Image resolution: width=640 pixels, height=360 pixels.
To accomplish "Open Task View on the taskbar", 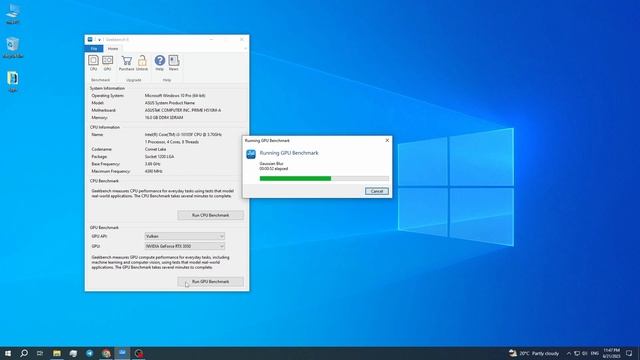I will [x=40, y=353].
